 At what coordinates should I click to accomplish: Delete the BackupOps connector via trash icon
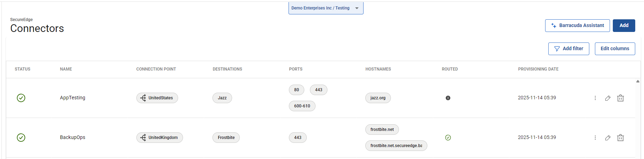[620, 138]
